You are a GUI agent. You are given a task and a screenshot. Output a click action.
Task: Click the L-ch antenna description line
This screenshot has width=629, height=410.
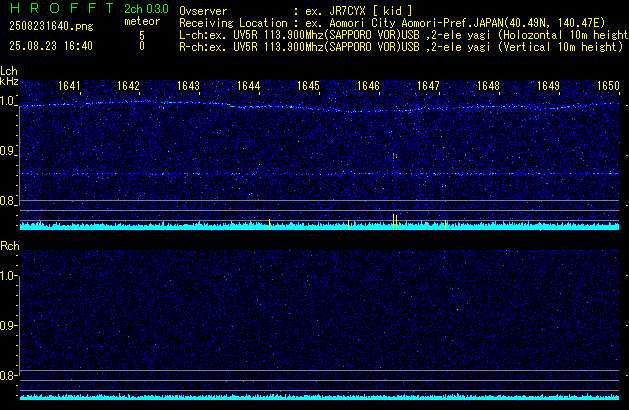[x=404, y=35]
